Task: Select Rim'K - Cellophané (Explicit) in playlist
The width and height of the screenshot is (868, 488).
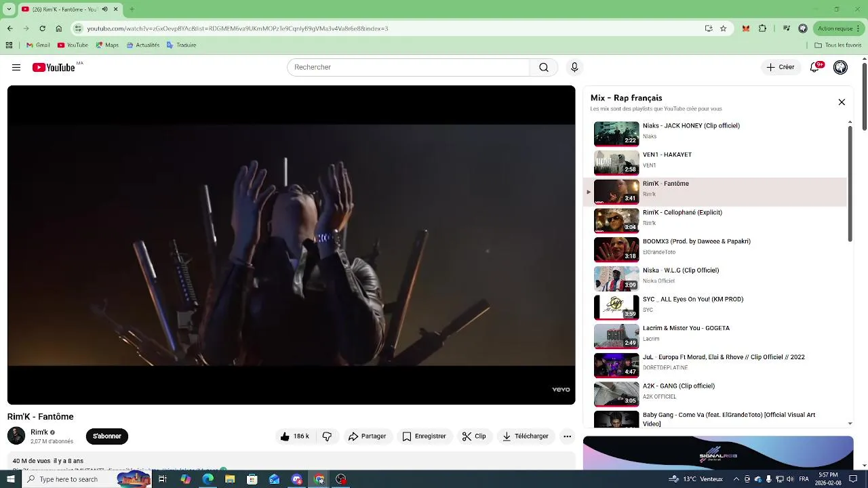Action: [x=715, y=221]
